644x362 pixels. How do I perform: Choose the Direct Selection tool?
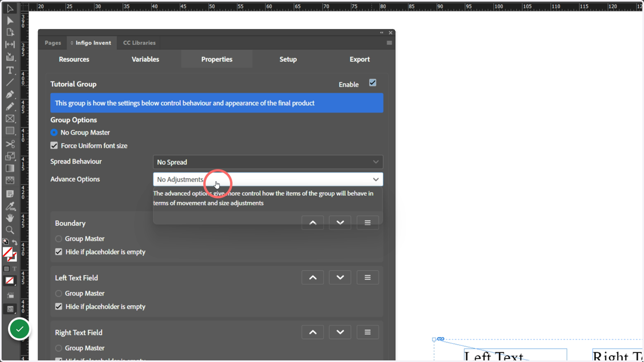coord(10,20)
